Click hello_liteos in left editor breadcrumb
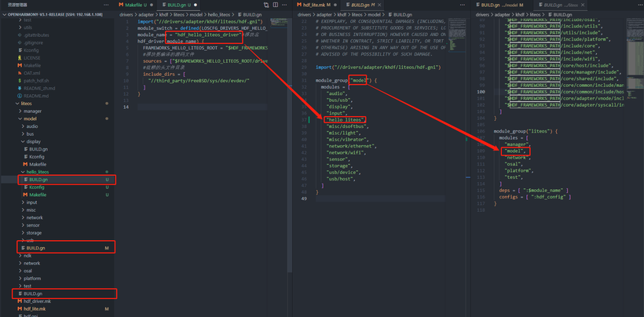 click(220, 14)
